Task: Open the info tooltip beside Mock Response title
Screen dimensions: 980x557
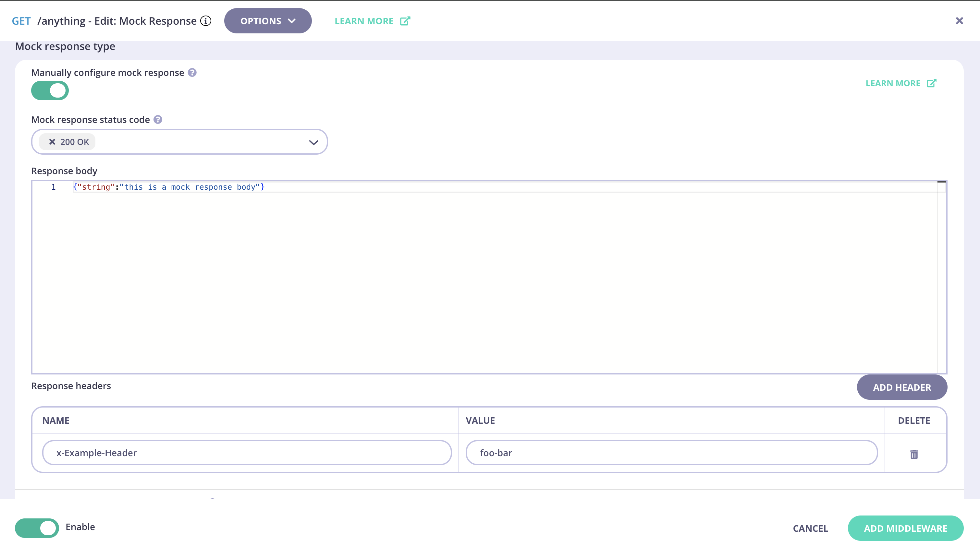Action: click(x=206, y=21)
